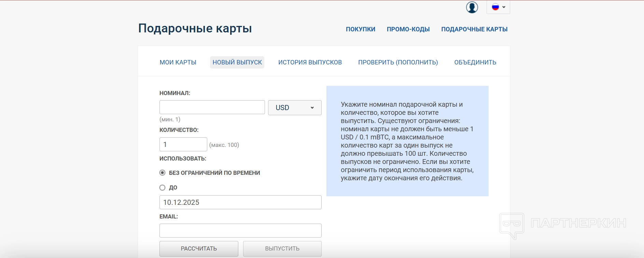Open ИСТОРИЯ ВЫПУСКОВ tab

[310, 62]
